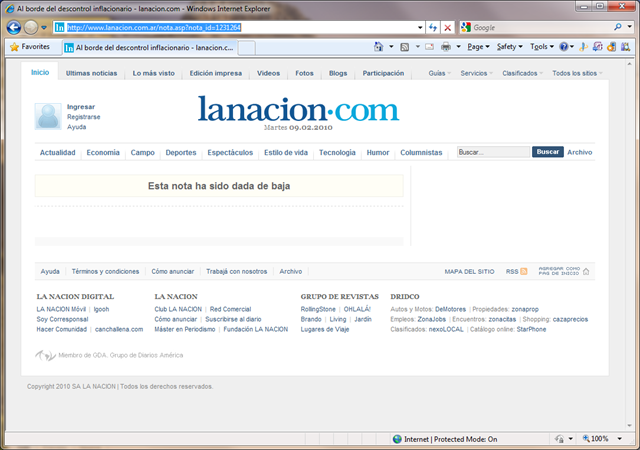Open the Tecnología section
Viewport: 640px width, 450px height.
pyautogui.click(x=337, y=152)
